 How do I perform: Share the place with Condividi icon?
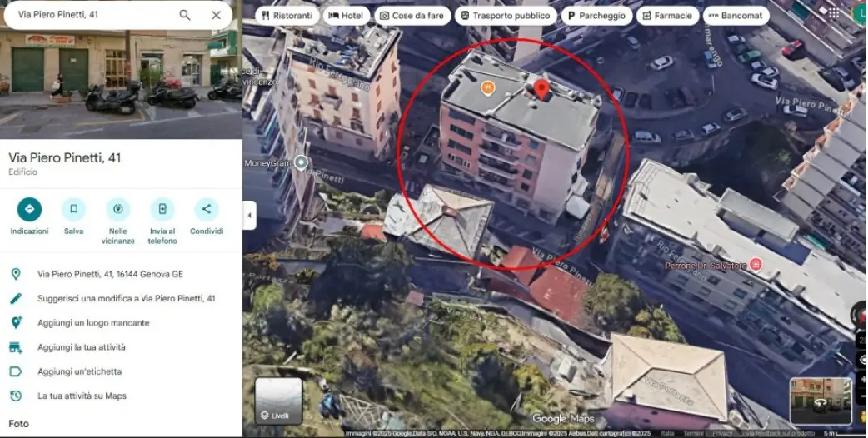click(x=207, y=210)
